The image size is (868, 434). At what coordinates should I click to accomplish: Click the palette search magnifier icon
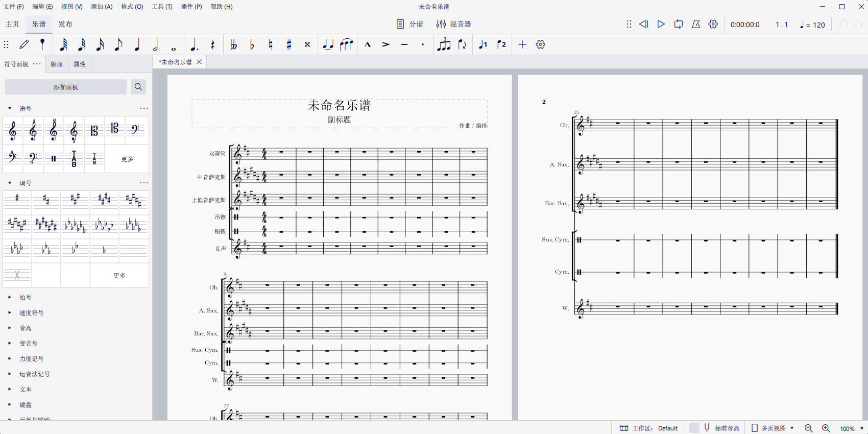[138, 87]
